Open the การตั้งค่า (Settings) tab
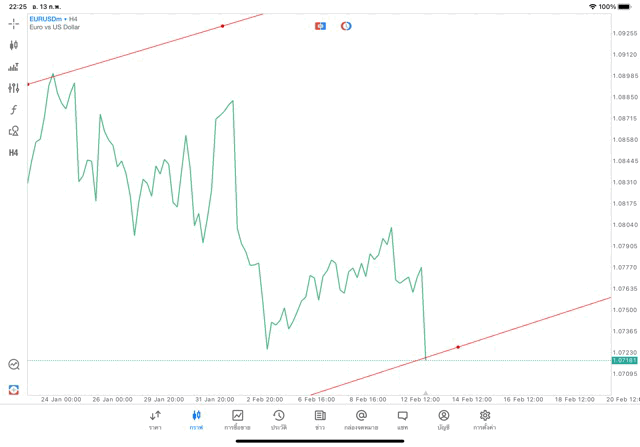 pos(485,419)
